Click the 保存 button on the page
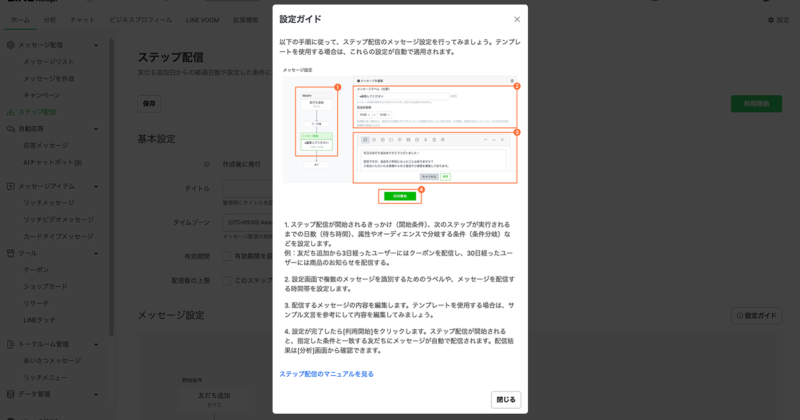 click(149, 104)
